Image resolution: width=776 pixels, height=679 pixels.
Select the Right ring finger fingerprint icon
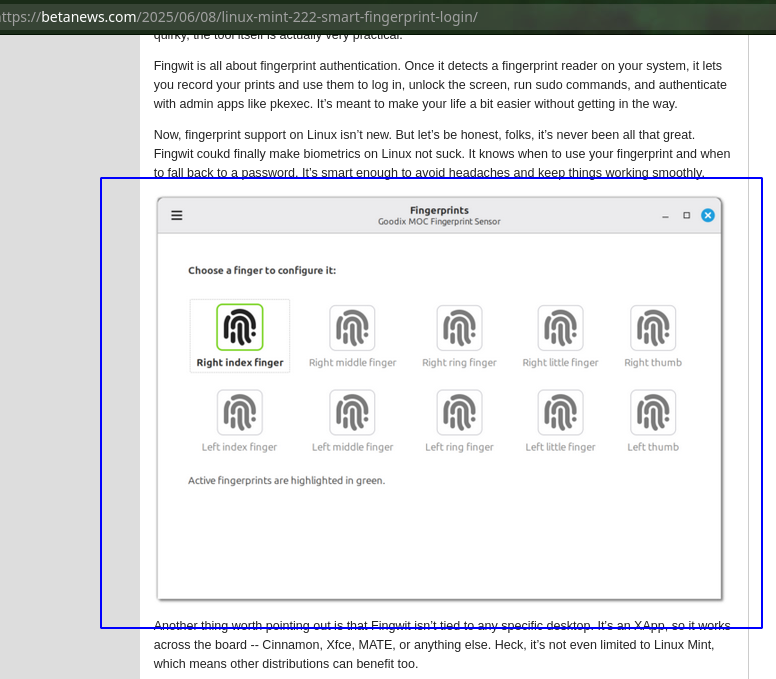click(459, 328)
